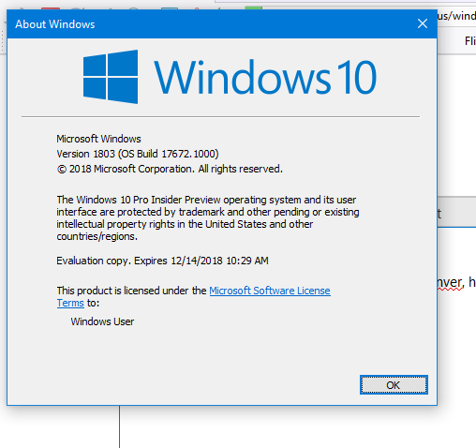Click the 2018 Microsoft Corporation copyright line

coord(170,169)
